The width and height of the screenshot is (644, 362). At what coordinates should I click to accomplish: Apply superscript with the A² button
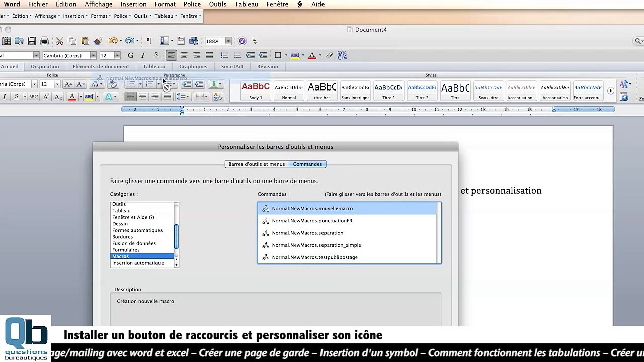pyautogui.click(x=46, y=97)
